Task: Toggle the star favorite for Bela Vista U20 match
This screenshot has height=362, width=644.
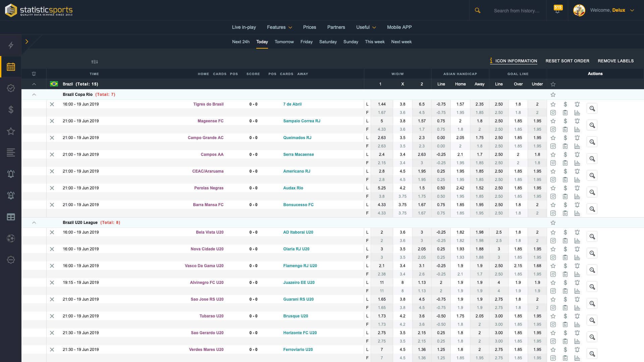Action: [x=553, y=232]
